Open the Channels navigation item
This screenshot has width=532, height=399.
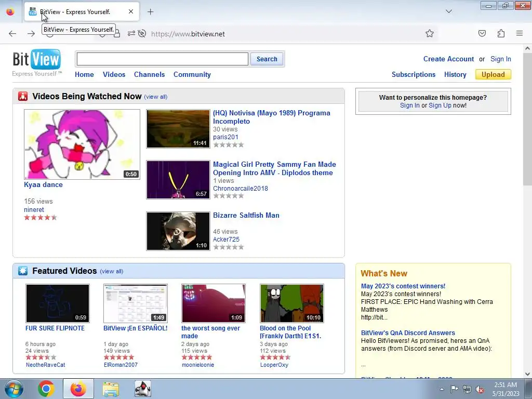click(149, 74)
